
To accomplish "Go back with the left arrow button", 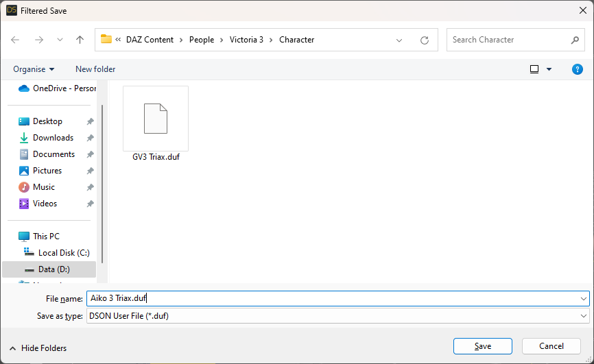I will (15, 40).
